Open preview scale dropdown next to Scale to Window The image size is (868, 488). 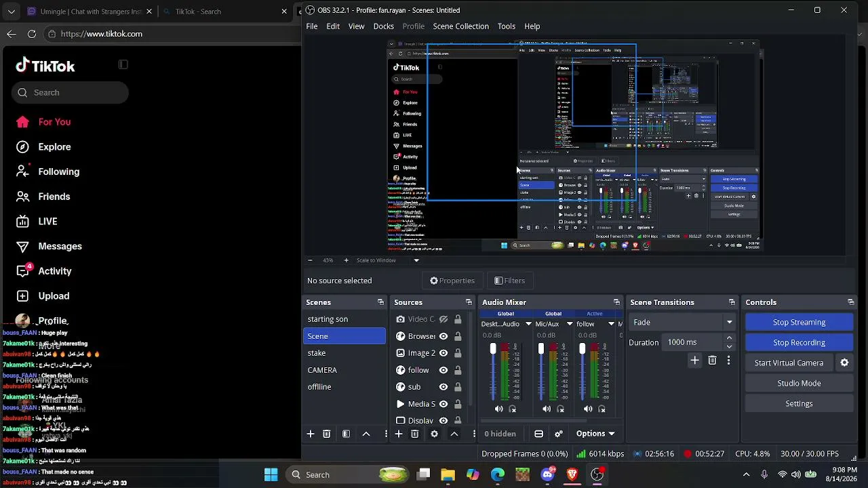click(x=416, y=260)
